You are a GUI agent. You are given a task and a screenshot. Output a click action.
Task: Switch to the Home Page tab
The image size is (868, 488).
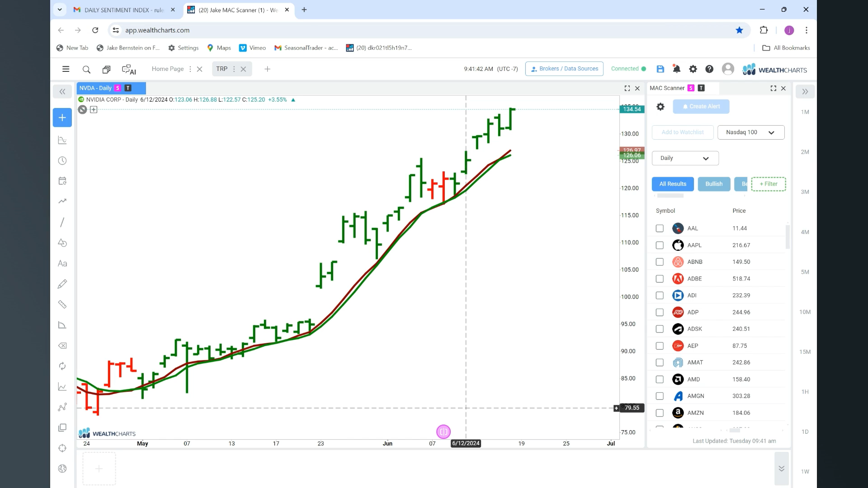tap(167, 69)
